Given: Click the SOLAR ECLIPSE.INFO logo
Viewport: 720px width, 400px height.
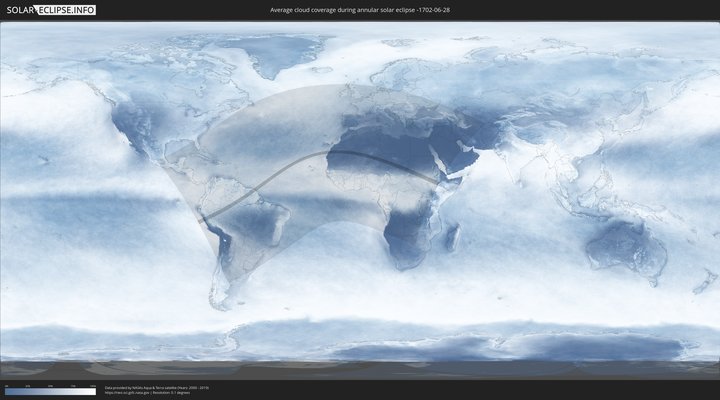Looking at the screenshot, I should pos(52,10).
